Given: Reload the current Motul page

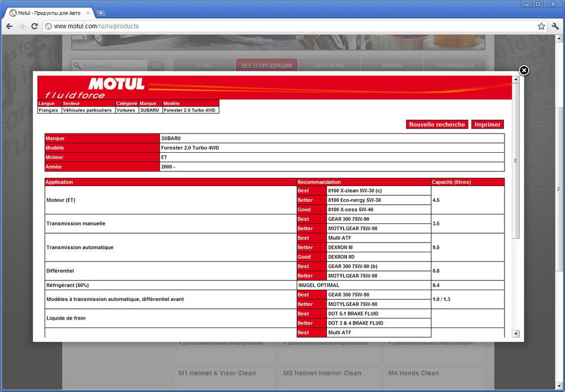Looking at the screenshot, I should tap(34, 26).
